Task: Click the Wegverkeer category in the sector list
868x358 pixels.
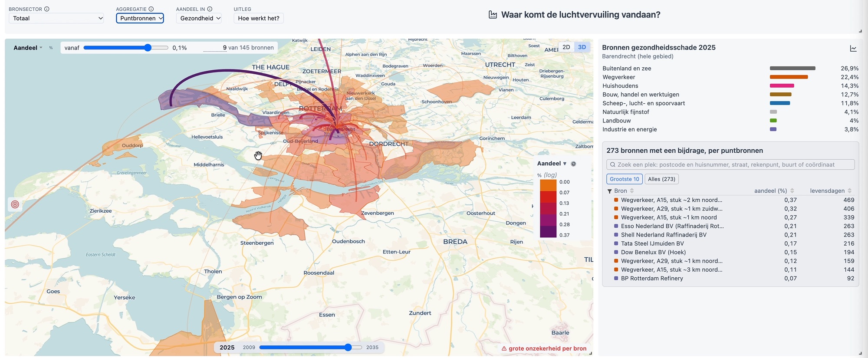Action: click(x=618, y=77)
